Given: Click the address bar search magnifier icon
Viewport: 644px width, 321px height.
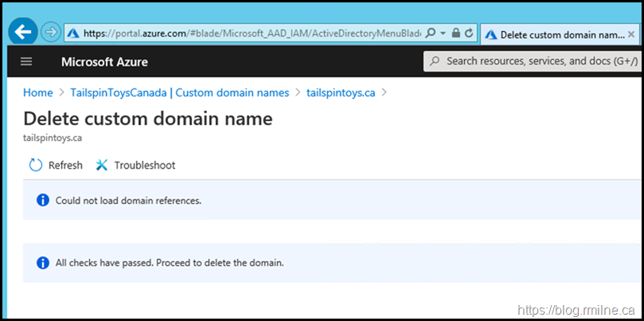Looking at the screenshot, I should pyautogui.click(x=430, y=33).
